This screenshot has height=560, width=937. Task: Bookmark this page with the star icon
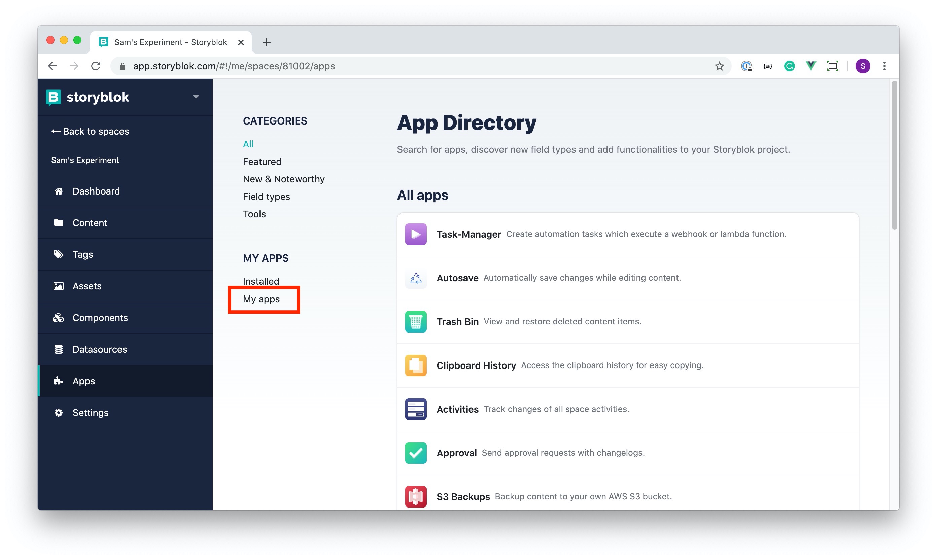pyautogui.click(x=719, y=66)
